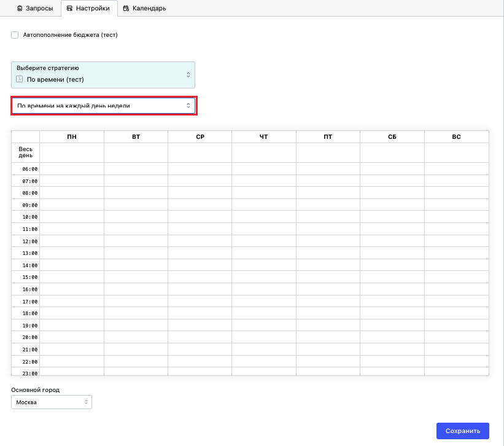
Task: Click the 09:00 row label
Action: 29,205
